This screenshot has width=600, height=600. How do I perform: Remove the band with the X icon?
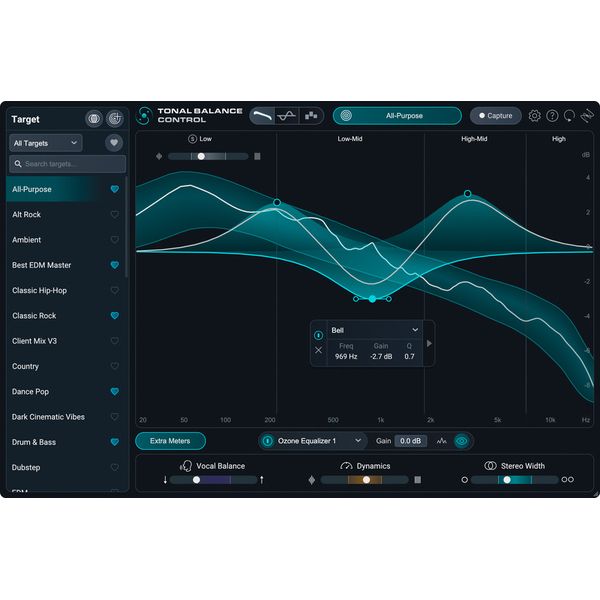pos(318,350)
